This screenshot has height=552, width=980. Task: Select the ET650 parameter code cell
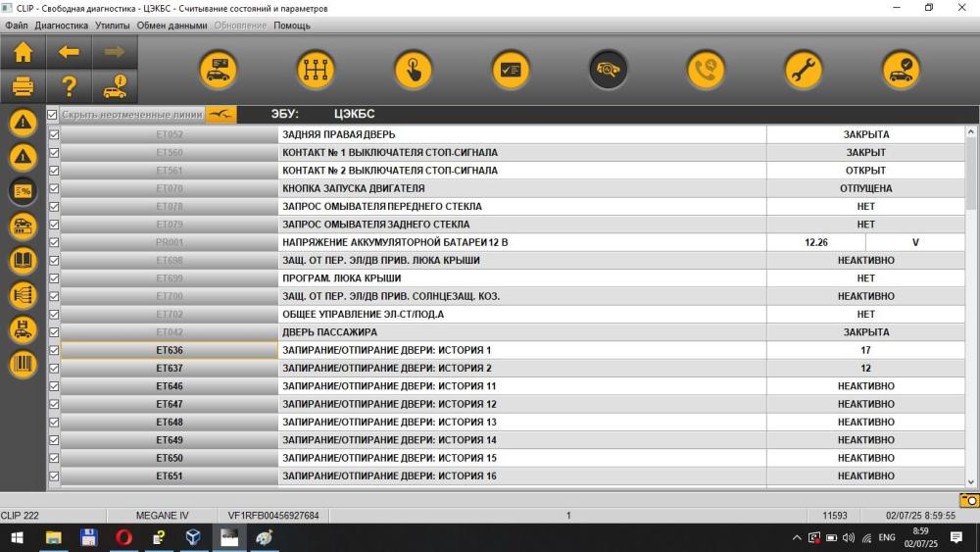[170, 458]
